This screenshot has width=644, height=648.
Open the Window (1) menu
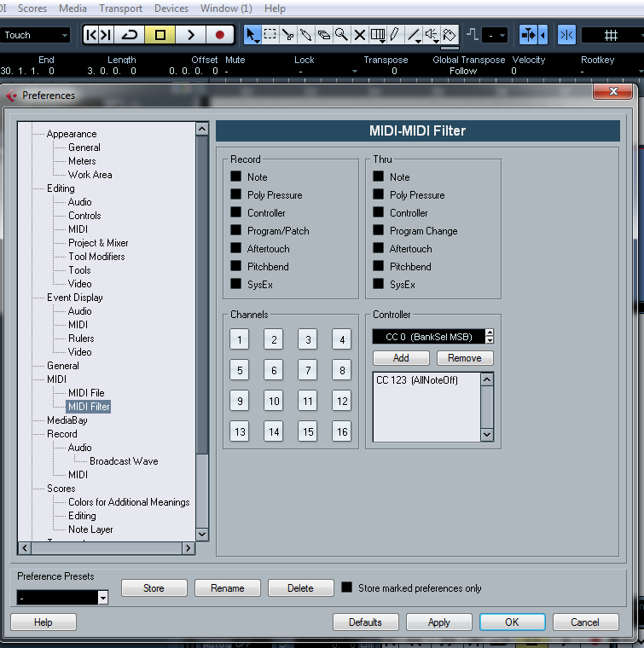pos(226,9)
